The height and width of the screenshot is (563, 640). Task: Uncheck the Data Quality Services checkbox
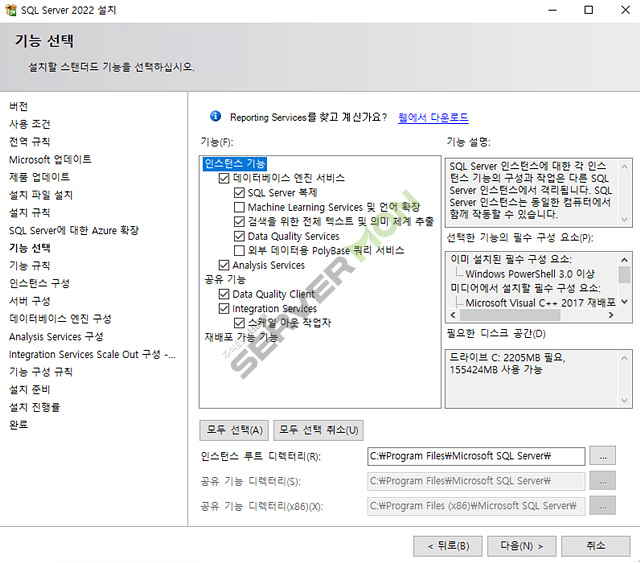239,236
